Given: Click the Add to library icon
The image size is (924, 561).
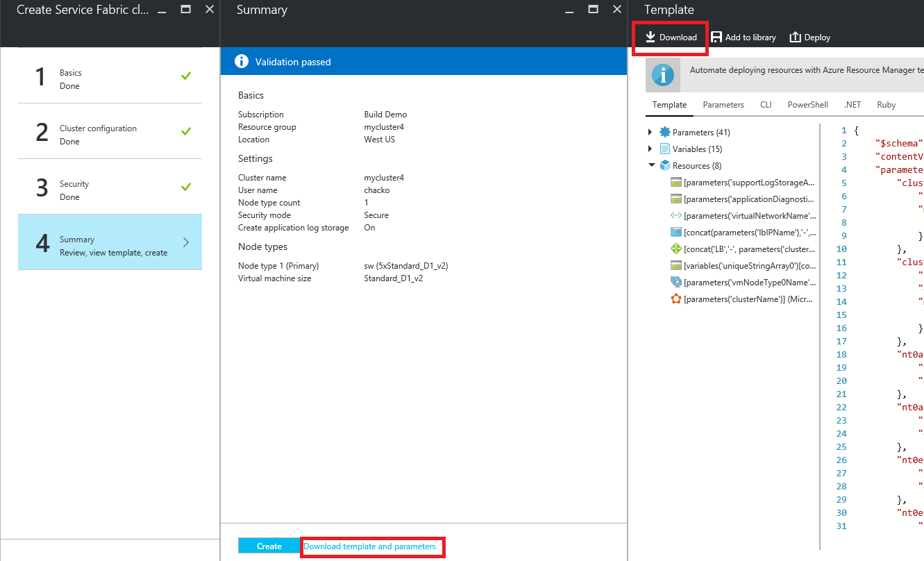Looking at the screenshot, I should pos(716,37).
